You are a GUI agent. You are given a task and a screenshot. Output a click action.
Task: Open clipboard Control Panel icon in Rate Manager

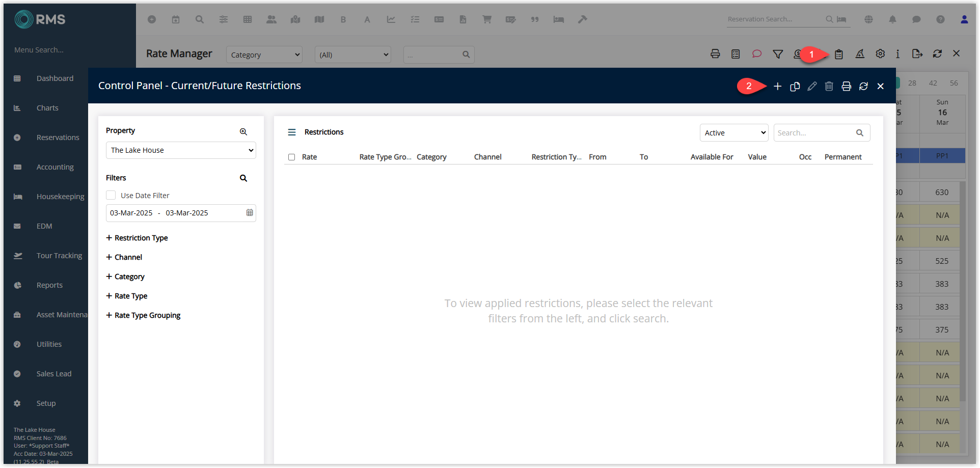[x=839, y=54]
